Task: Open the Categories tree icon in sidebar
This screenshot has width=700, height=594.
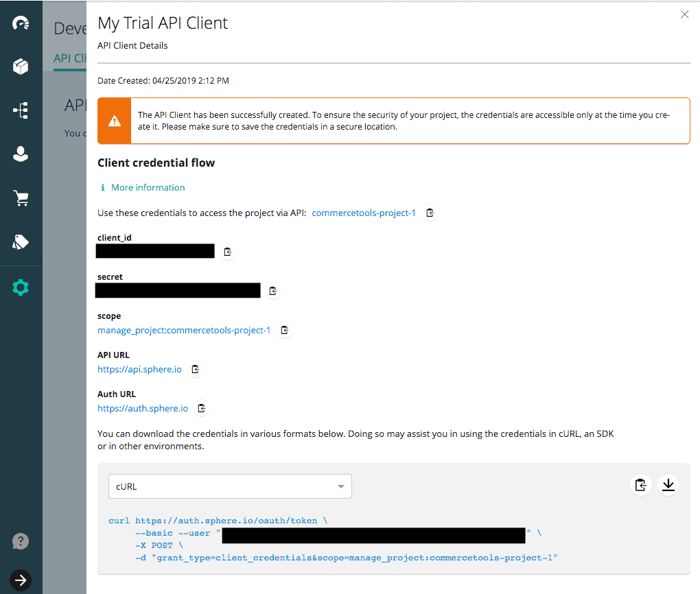Action: pos(21,110)
